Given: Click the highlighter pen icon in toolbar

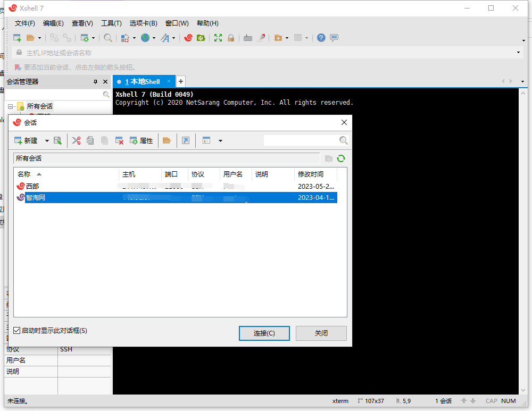Looking at the screenshot, I should (x=261, y=38).
